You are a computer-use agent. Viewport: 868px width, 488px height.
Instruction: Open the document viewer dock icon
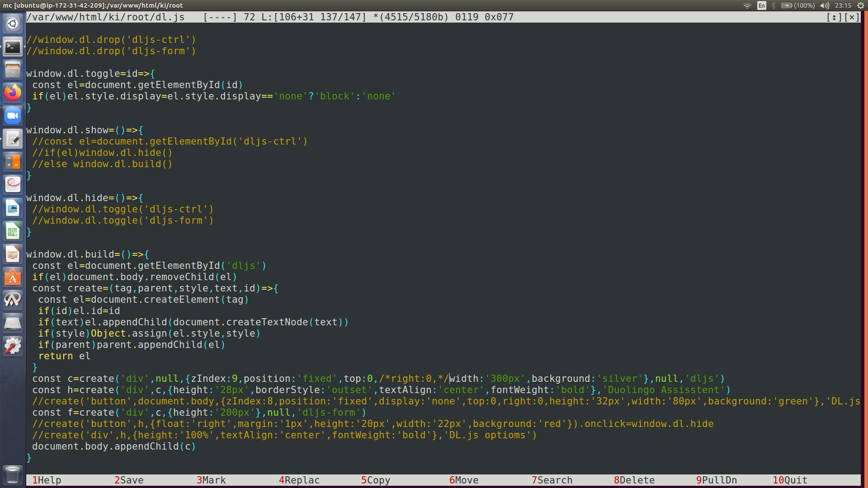click(x=13, y=185)
